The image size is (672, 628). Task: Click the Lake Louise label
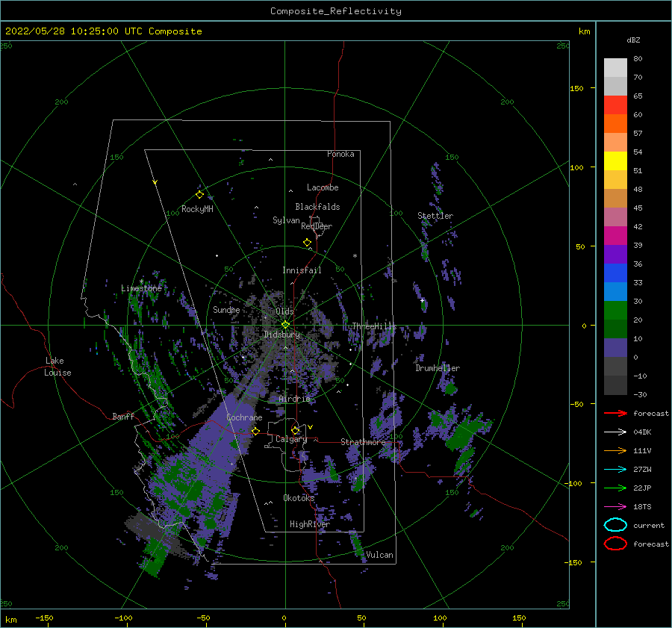(57, 367)
